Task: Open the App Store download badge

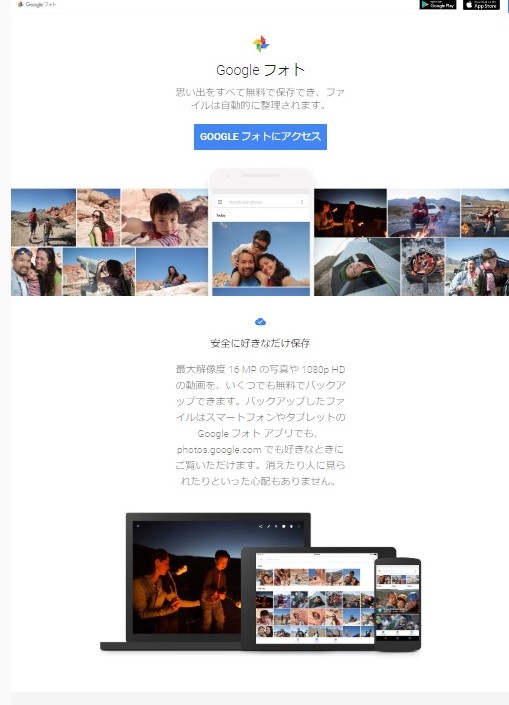Action: tap(481, 4)
